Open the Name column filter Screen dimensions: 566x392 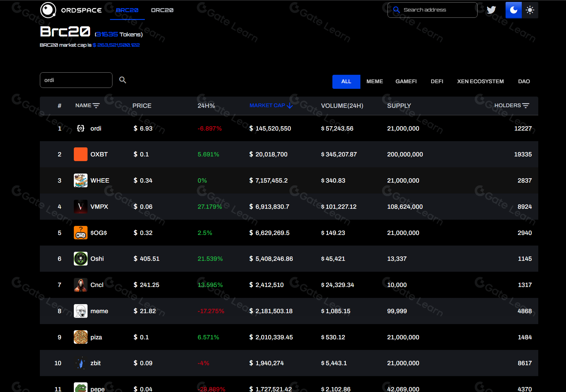[96, 106]
